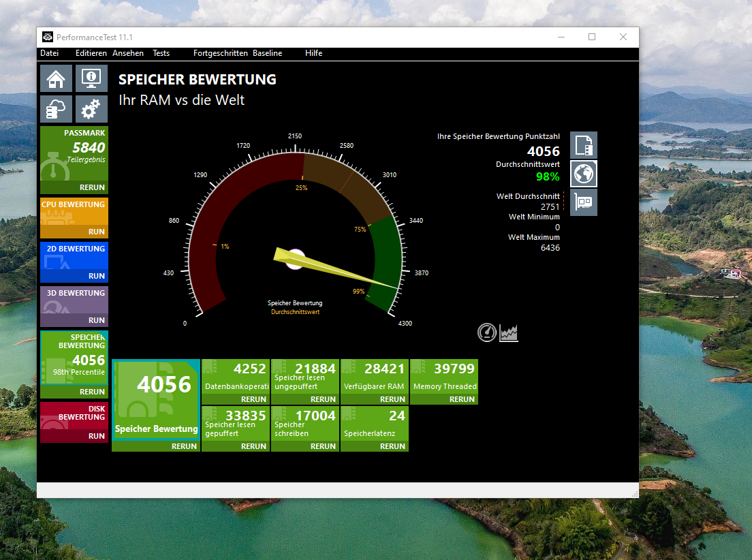Image resolution: width=752 pixels, height=560 pixels.
Task: Switch to the chart distribution view icon
Action: point(509,332)
